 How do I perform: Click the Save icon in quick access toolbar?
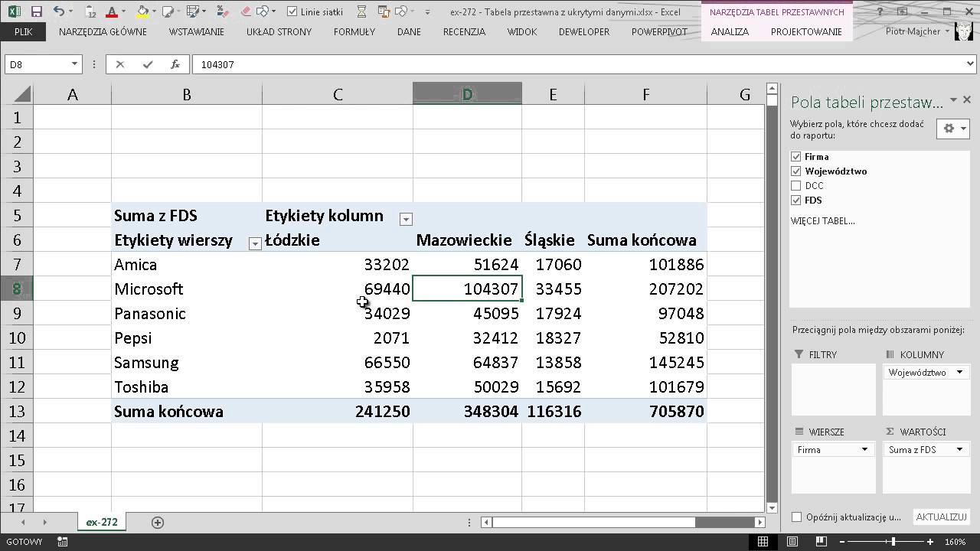point(36,12)
